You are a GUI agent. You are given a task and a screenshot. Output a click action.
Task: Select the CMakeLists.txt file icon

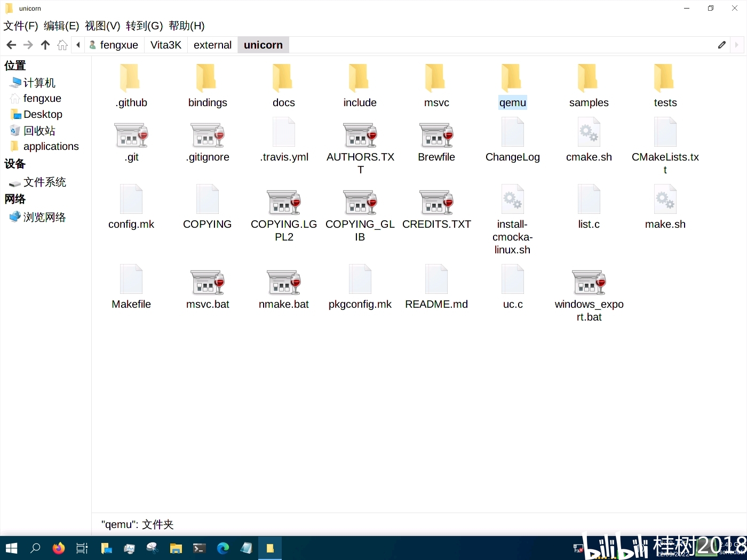pyautogui.click(x=665, y=132)
